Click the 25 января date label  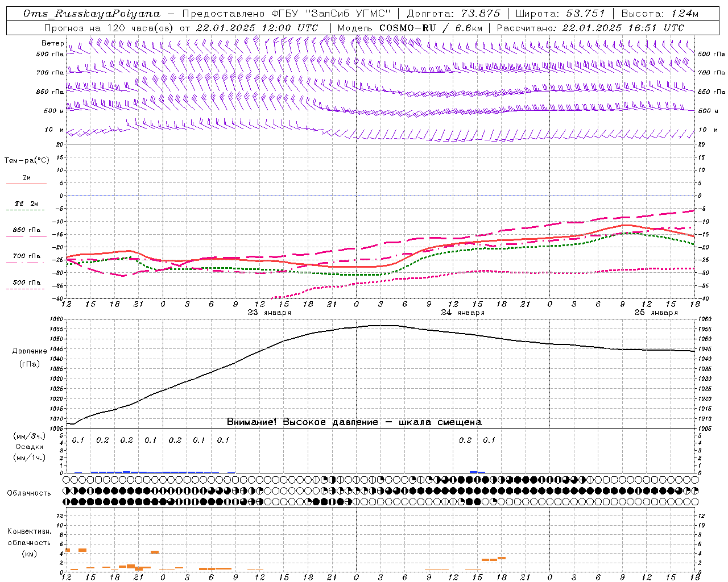(656, 313)
